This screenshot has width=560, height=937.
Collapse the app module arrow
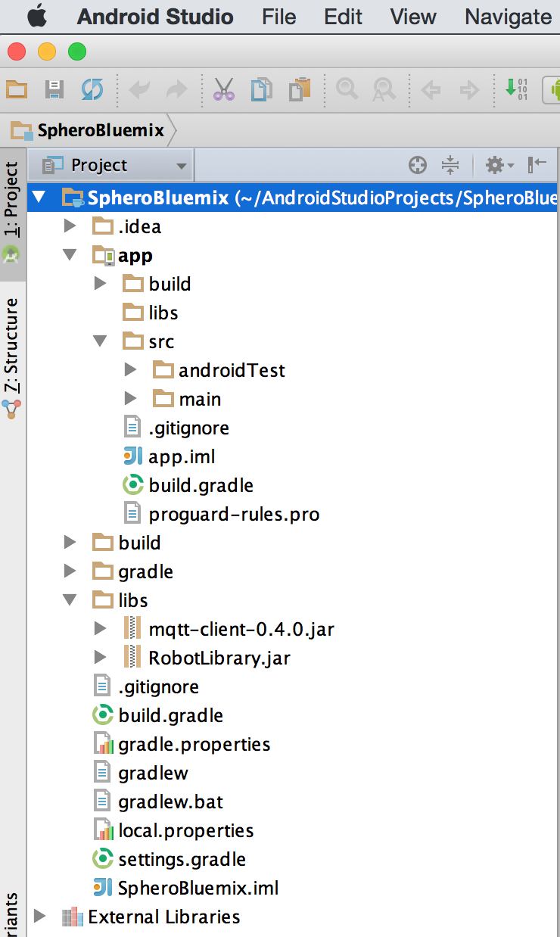click(70, 256)
